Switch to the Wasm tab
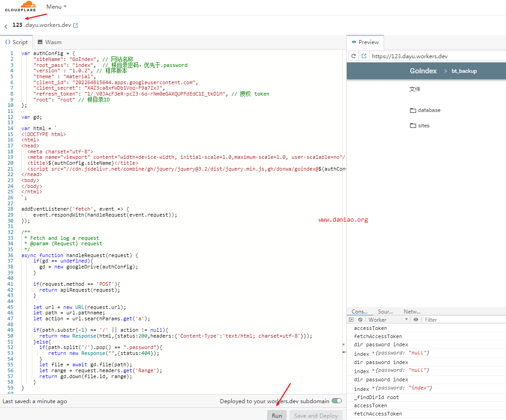This screenshot has height=420, width=506. 50,42
